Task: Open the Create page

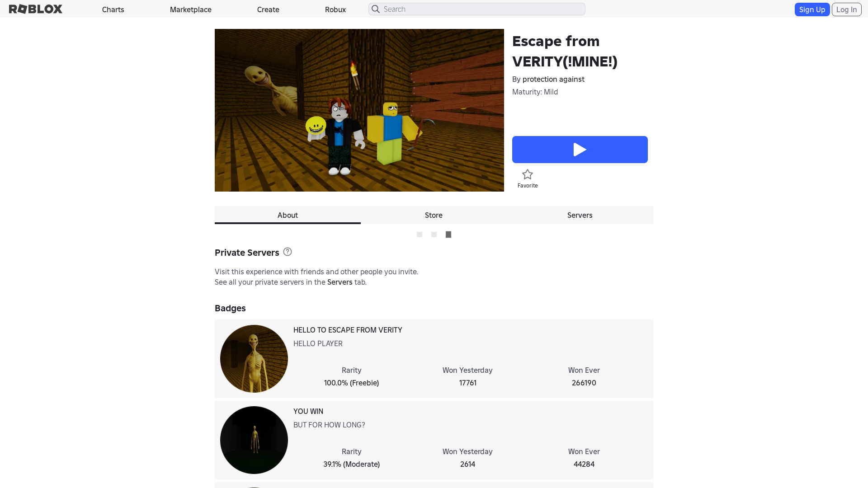Action: coord(268,9)
